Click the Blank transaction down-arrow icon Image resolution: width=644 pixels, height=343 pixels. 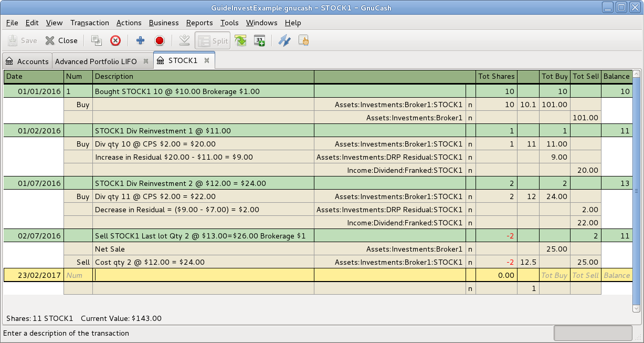coord(184,40)
